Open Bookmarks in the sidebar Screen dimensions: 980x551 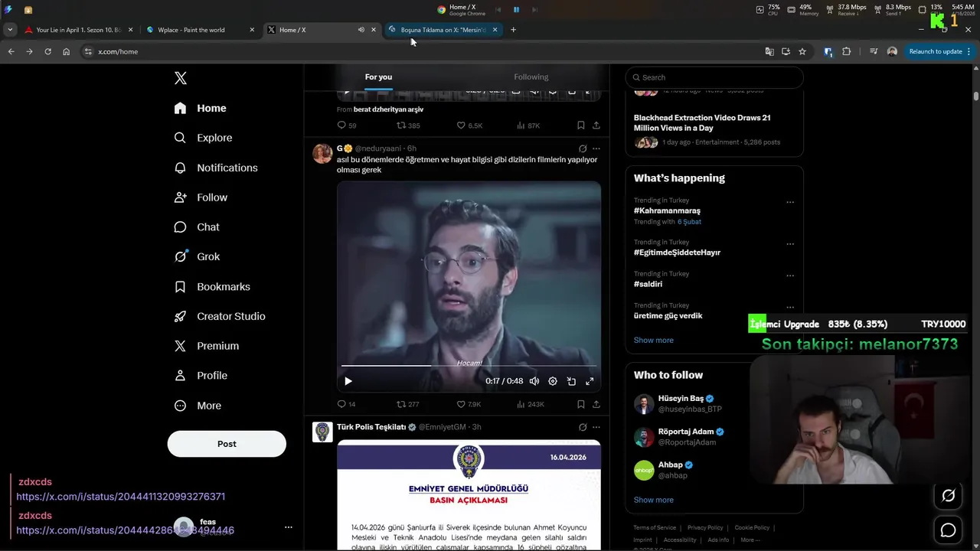212,287
